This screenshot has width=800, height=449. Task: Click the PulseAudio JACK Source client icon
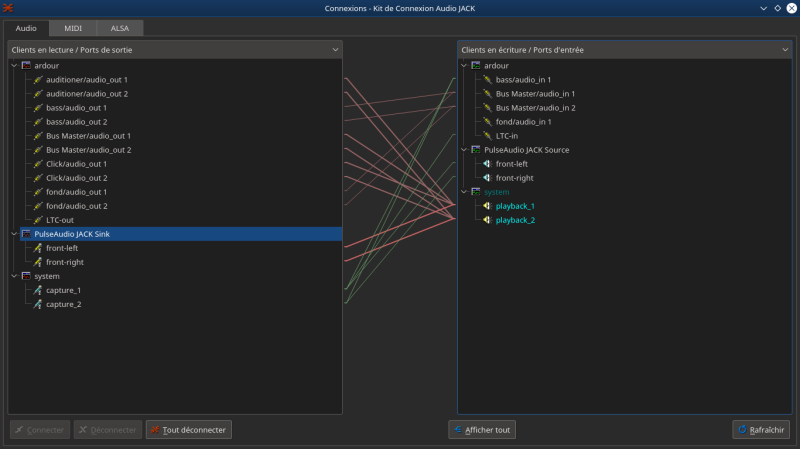(x=476, y=149)
